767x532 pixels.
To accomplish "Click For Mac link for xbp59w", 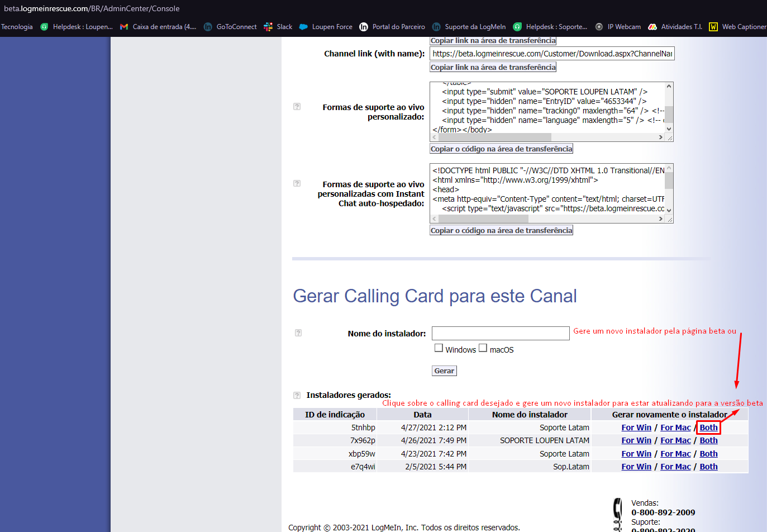I will (675, 454).
